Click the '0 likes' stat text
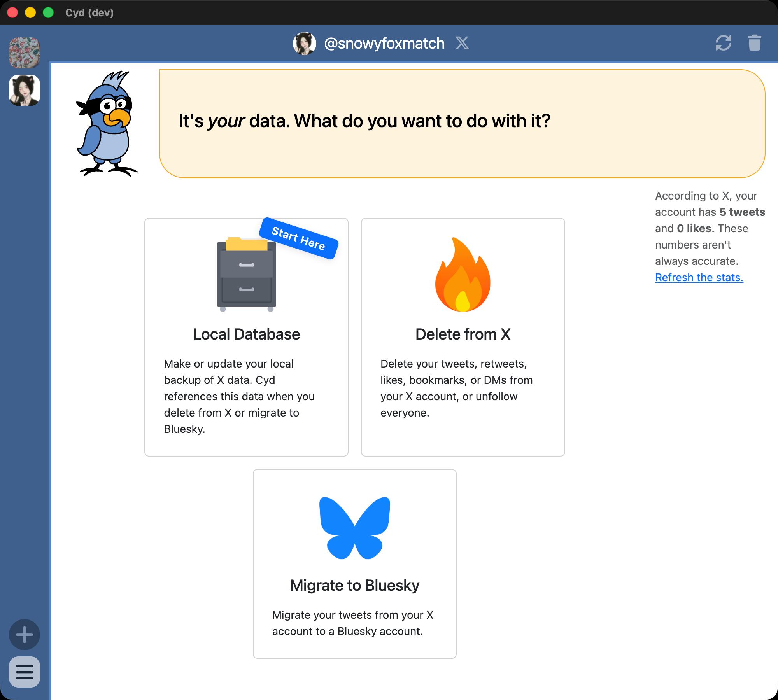778x700 pixels. (694, 228)
